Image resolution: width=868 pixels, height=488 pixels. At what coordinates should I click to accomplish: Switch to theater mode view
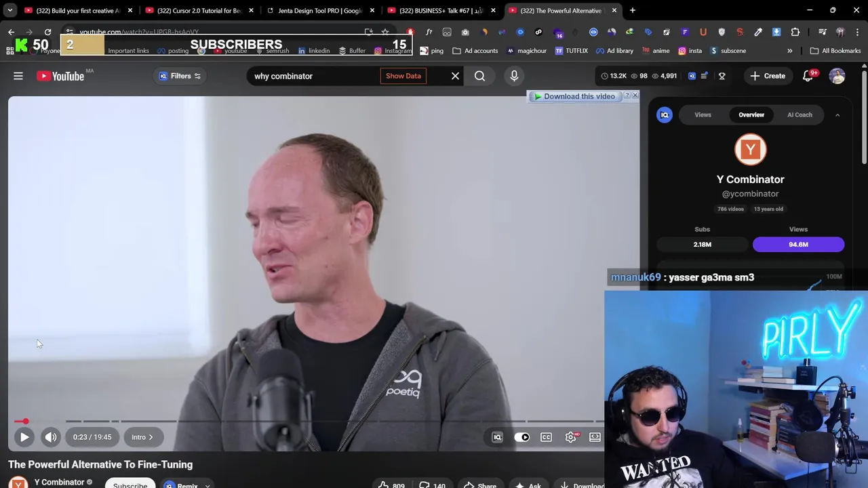tap(595, 437)
